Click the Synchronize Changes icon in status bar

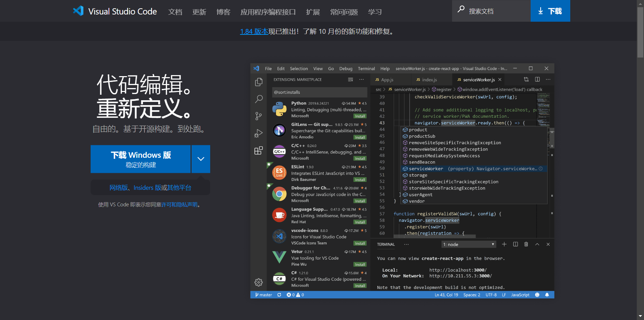(x=279, y=295)
